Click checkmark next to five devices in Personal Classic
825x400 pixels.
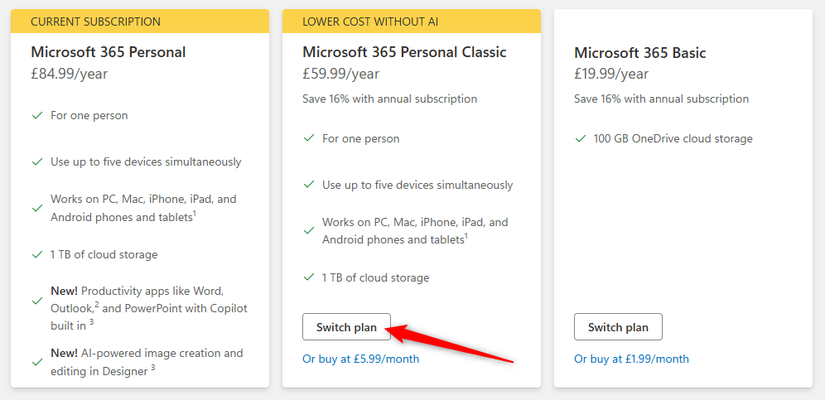[x=308, y=185]
